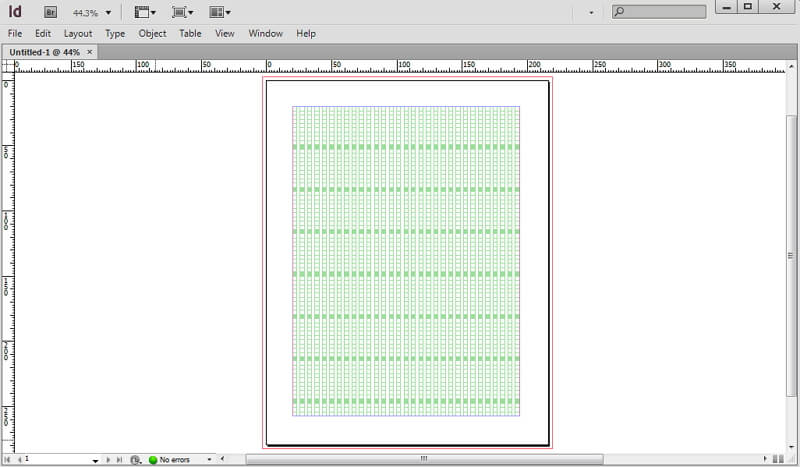800x467 pixels.
Task: Expand the 44.3% zoom level dropdown
Action: coord(107,13)
